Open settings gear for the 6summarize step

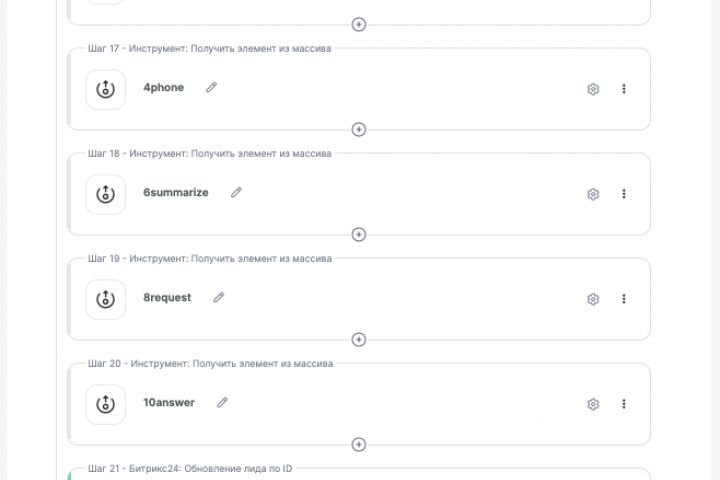[x=593, y=194]
